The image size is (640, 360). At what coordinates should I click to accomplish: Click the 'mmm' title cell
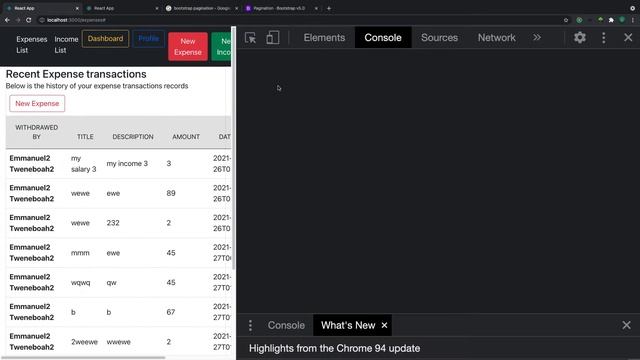[x=80, y=253]
